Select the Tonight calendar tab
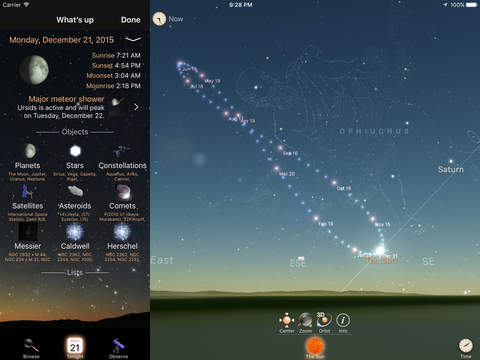 click(x=75, y=348)
